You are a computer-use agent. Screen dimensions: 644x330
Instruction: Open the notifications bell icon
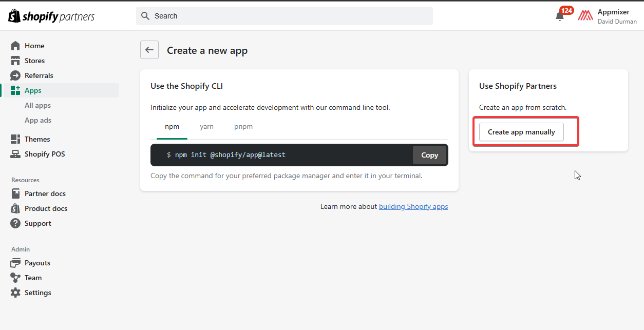pyautogui.click(x=560, y=16)
